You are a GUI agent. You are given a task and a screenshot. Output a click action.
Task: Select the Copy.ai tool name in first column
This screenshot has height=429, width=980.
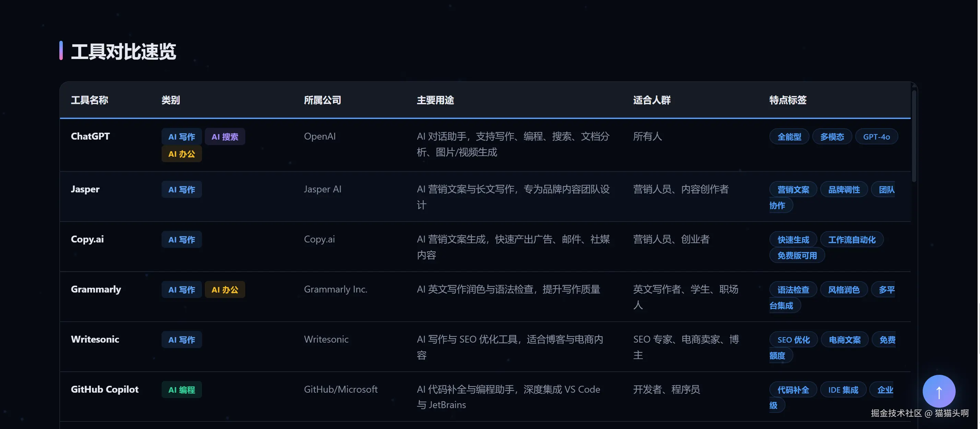coord(87,239)
